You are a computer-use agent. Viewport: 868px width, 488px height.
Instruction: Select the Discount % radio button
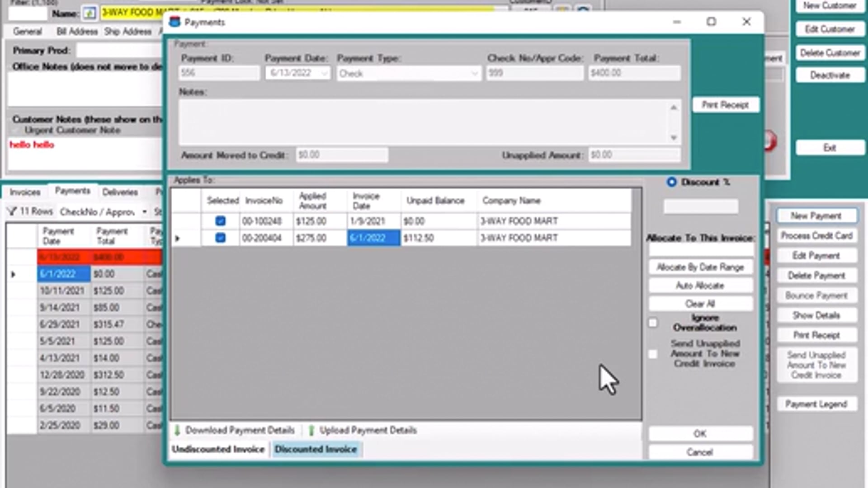pos(671,182)
